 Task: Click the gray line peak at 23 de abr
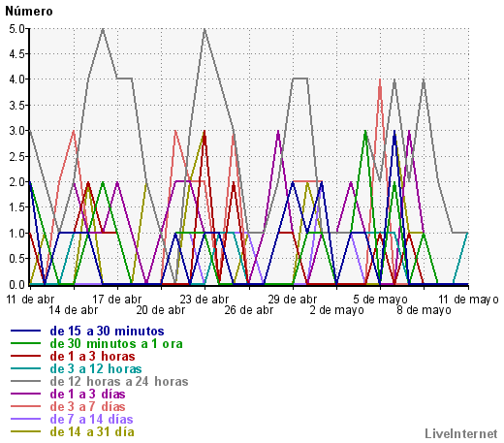(205, 29)
